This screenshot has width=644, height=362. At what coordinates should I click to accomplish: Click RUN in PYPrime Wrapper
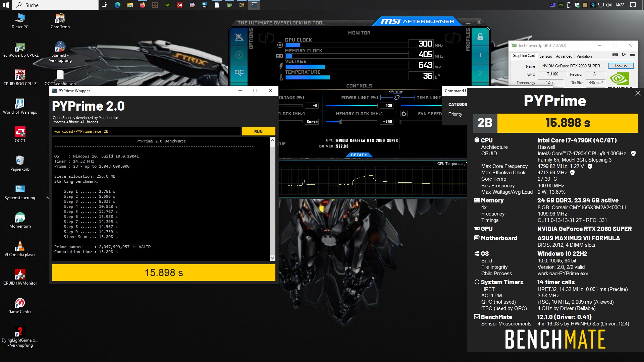258,131
